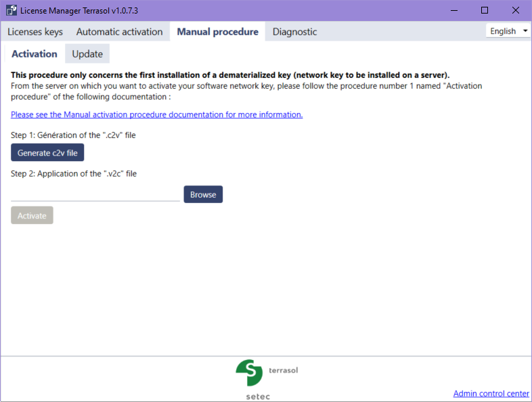Open the English language dropdown
The width and height of the screenshot is (532, 402).
(x=508, y=31)
